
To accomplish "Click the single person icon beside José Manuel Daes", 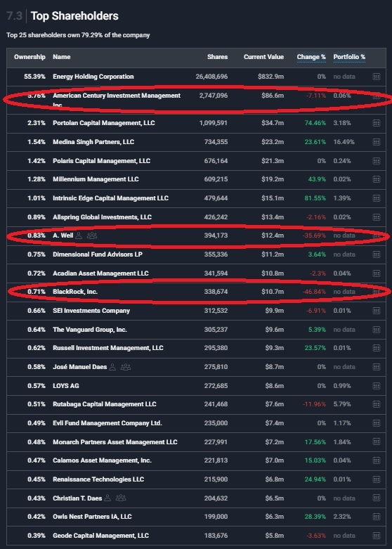I will [x=112, y=367].
